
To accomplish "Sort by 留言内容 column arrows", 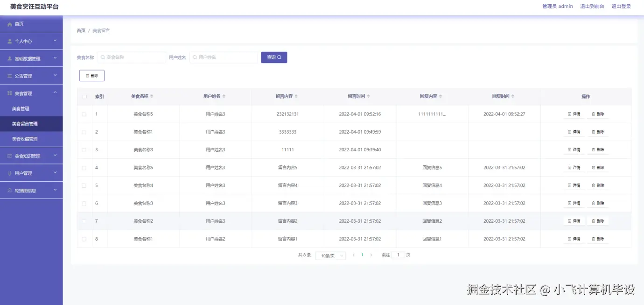I will [x=296, y=96].
